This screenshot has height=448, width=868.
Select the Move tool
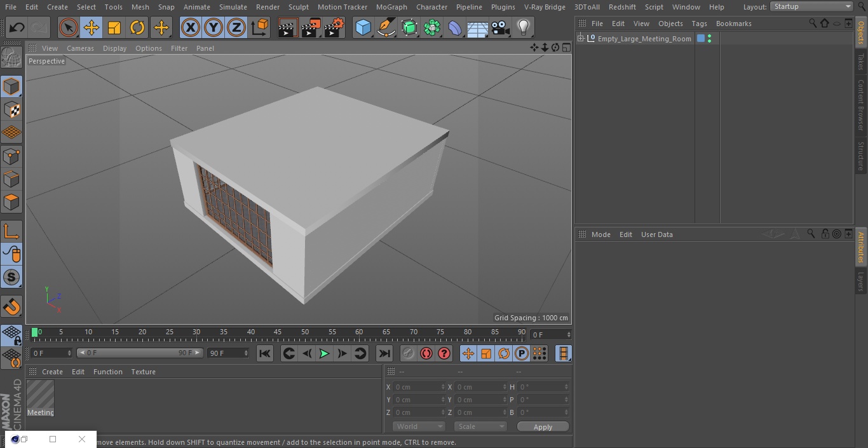click(92, 28)
